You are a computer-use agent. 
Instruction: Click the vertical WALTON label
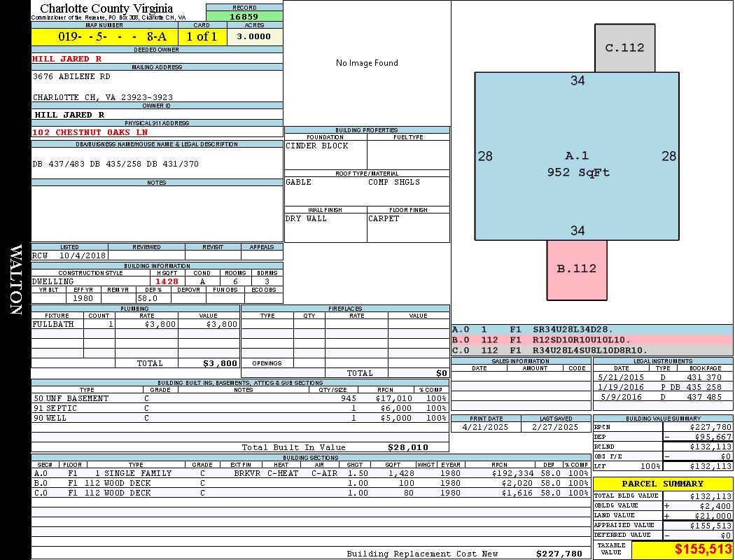click(15, 279)
